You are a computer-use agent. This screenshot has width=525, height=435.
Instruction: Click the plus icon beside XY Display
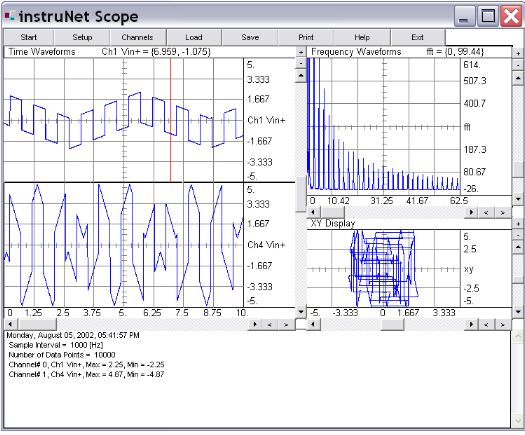click(518, 224)
